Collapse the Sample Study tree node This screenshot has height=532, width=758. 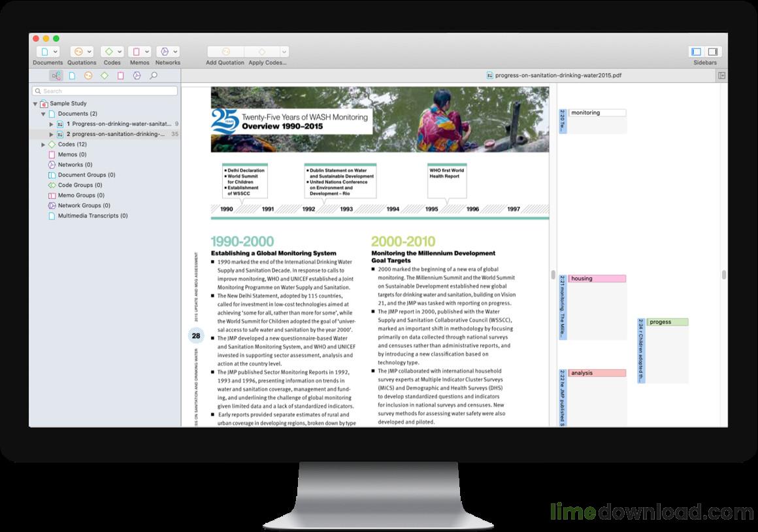(x=35, y=103)
